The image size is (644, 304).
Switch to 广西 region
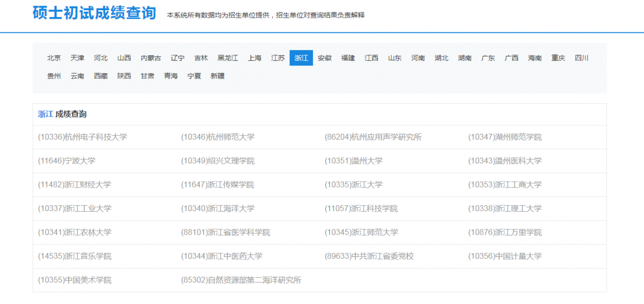(512, 58)
